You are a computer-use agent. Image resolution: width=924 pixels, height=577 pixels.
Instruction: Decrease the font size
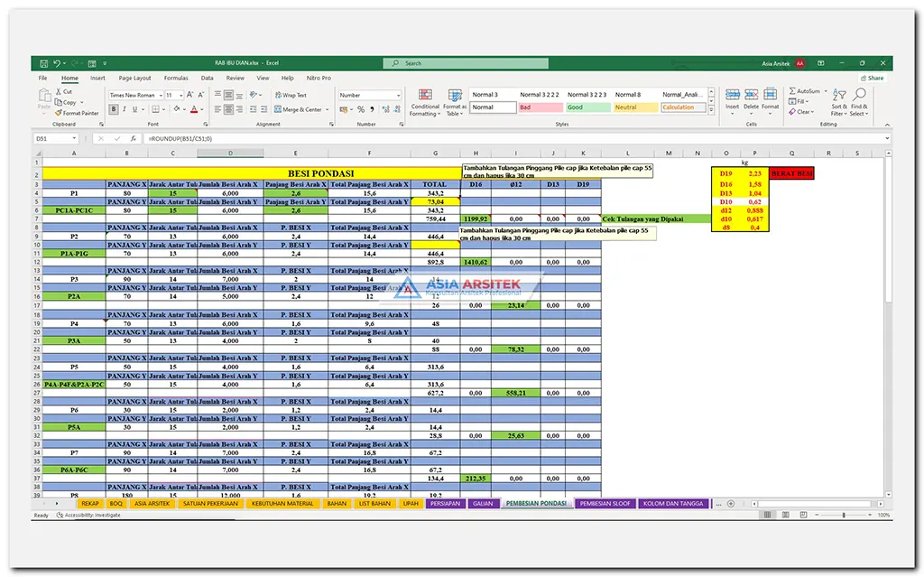201,95
